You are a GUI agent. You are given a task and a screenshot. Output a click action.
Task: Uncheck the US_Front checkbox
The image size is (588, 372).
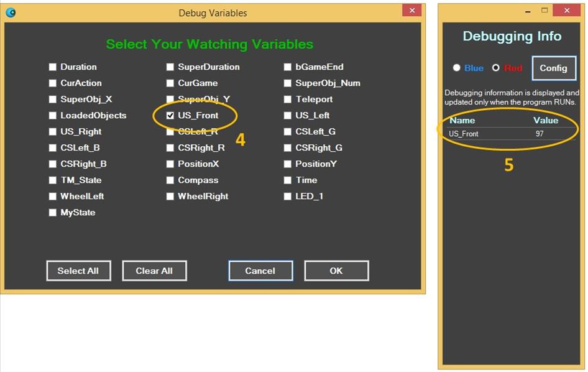170,116
